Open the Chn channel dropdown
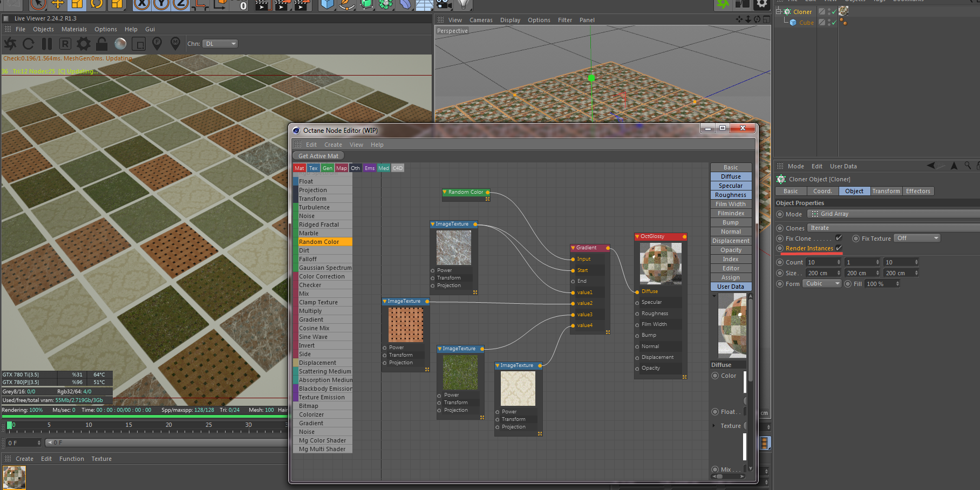Screen dimensions: 980x490 pos(220,44)
